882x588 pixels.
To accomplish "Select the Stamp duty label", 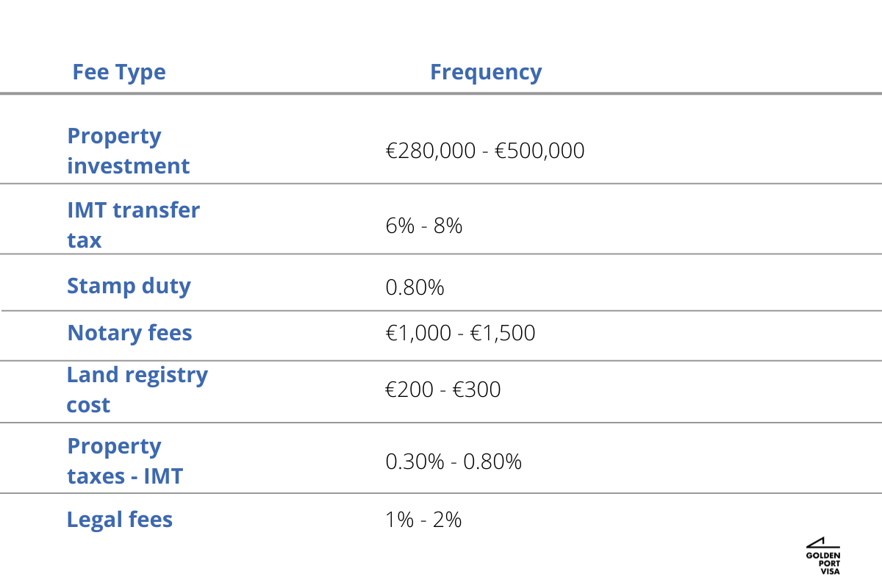I will tap(129, 286).
